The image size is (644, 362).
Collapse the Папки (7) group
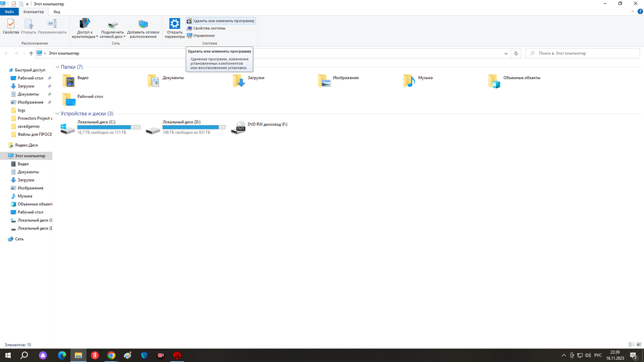click(x=57, y=67)
